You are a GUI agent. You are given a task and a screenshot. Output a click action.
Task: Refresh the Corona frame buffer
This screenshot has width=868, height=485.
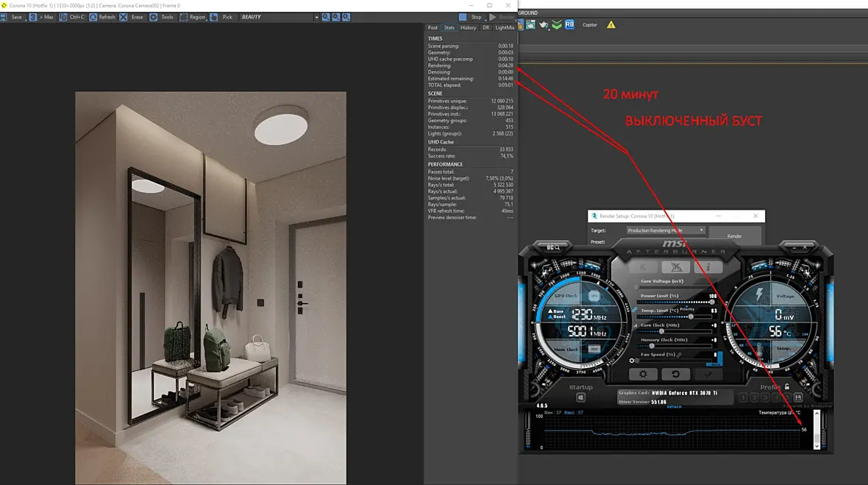pyautogui.click(x=102, y=17)
